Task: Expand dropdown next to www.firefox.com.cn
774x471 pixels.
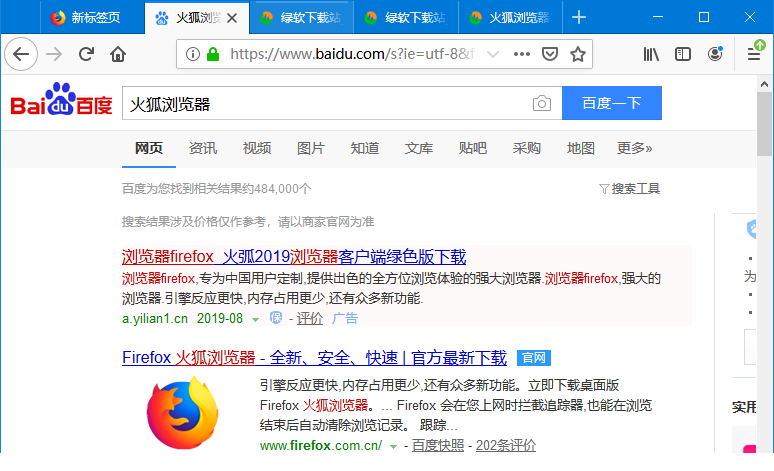Action: coord(393,447)
